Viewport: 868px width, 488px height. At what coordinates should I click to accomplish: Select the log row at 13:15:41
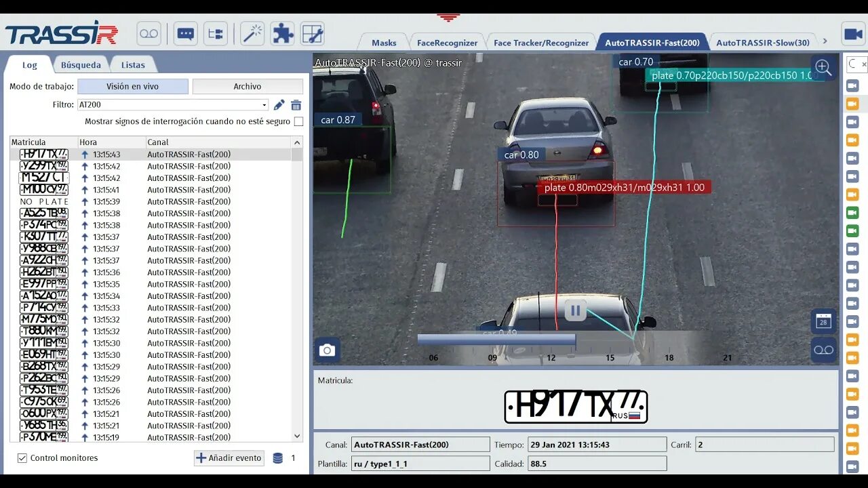pyautogui.click(x=151, y=190)
